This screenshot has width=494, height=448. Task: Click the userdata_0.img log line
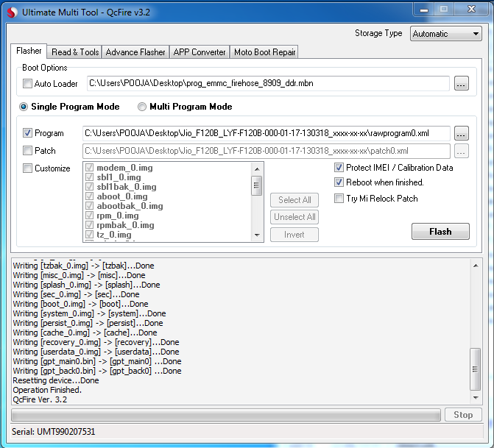(x=96, y=352)
